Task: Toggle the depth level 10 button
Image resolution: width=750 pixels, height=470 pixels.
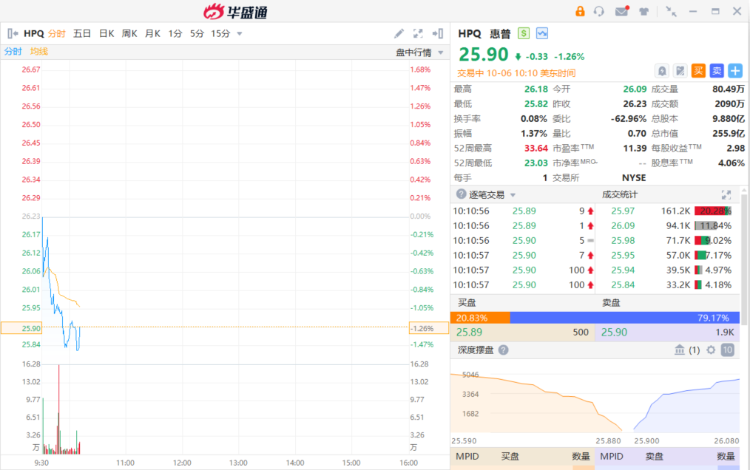Action: click(728, 350)
